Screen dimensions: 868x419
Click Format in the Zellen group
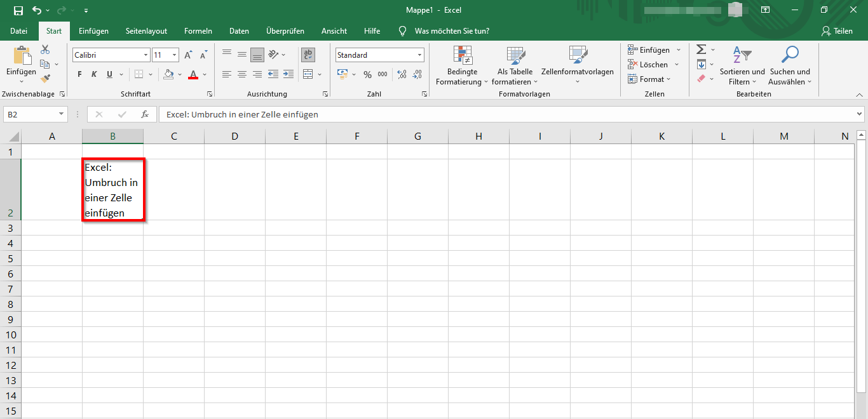650,79
